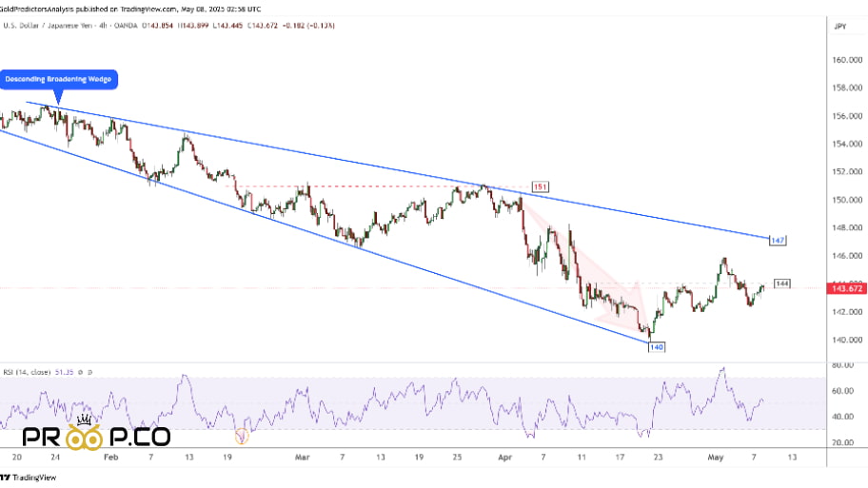Screen dimensions: 868x488
Task: Click the change value -0.182 (-0.13%)
Action: pyautogui.click(x=308, y=26)
